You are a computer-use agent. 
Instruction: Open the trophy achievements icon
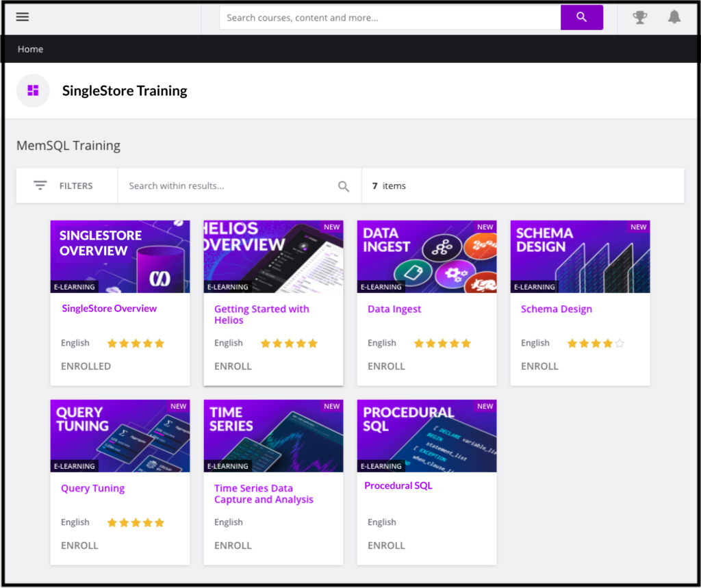click(x=639, y=17)
